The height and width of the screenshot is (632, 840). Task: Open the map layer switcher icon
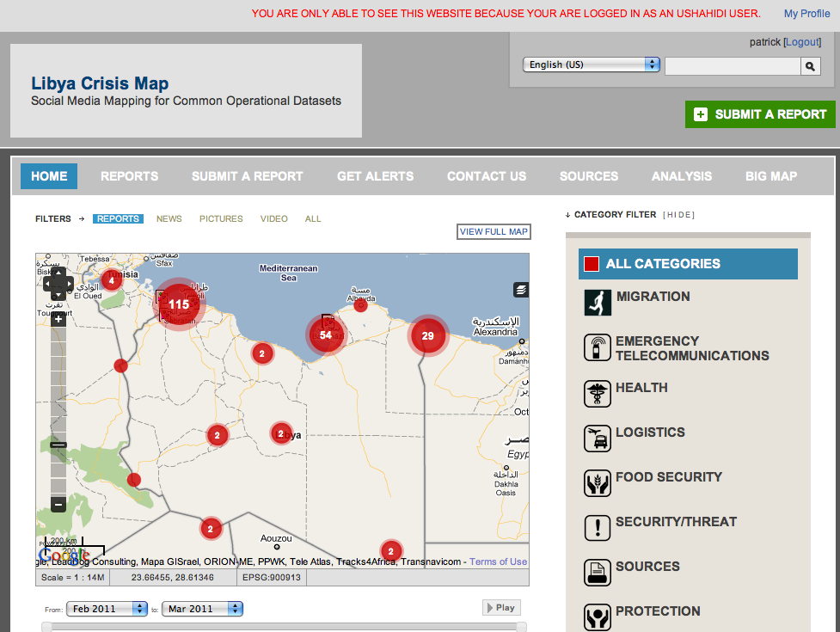520,289
